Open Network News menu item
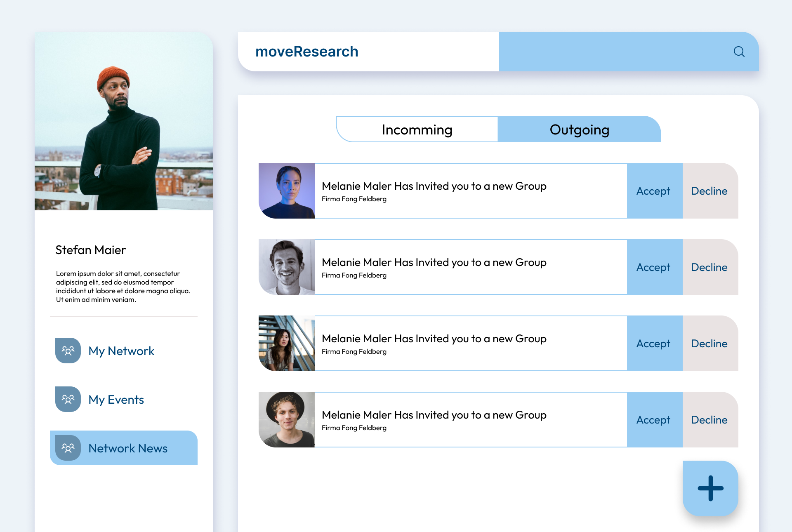Image resolution: width=792 pixels, height=532 pixels. pos(128,448)
